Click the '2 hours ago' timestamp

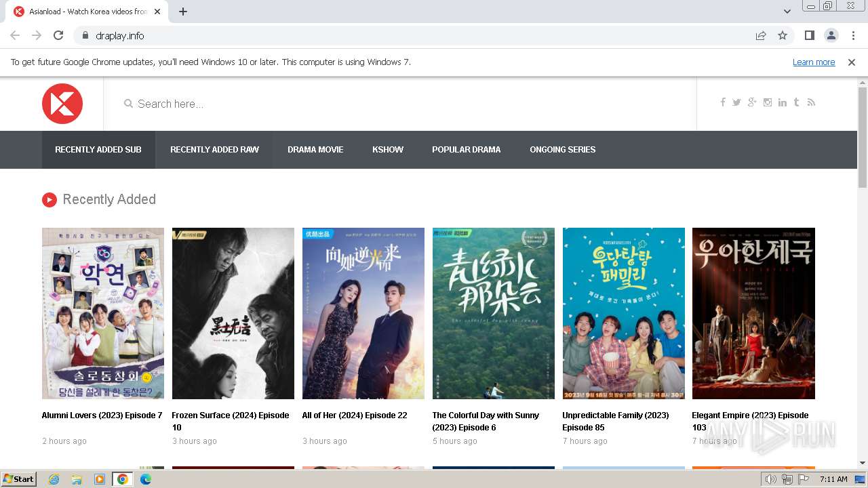tap(64, 441)
